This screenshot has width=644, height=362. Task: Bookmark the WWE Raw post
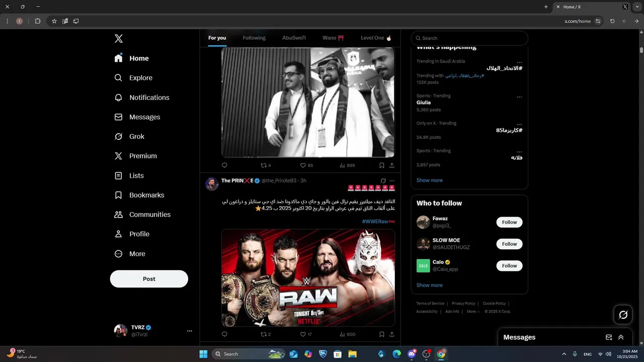[x=382, y=334]
